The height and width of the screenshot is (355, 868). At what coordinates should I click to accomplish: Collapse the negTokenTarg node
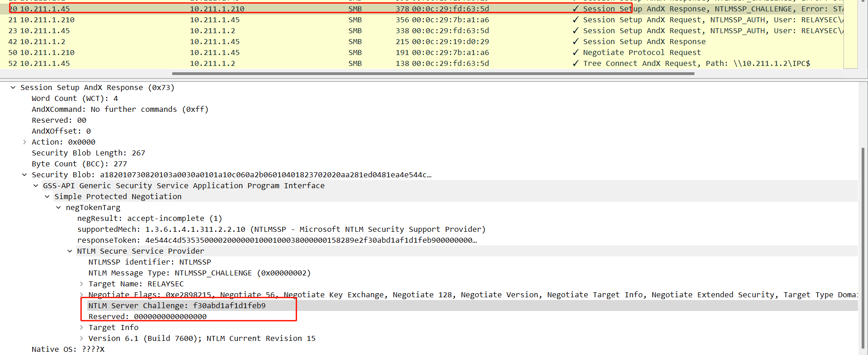pyautogui.click(x=59, y=208)
